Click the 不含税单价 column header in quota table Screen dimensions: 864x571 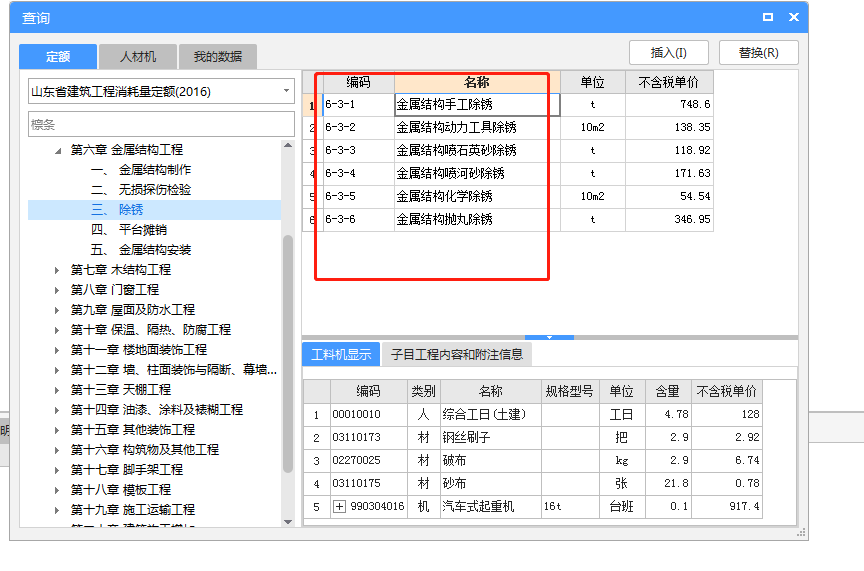point(669,83)
